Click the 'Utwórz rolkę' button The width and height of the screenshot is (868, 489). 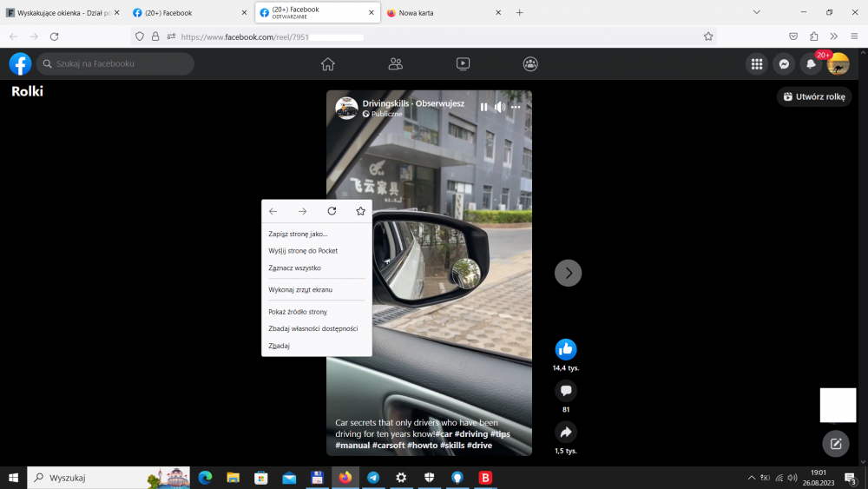click(x=814, y=96)
